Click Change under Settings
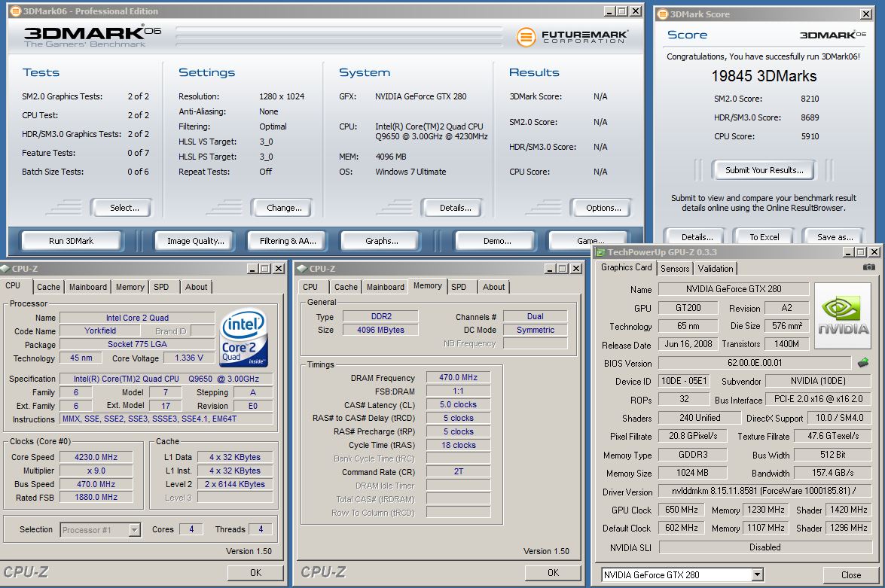The height and width of the screenshot is (588, 885). (284, 208)
